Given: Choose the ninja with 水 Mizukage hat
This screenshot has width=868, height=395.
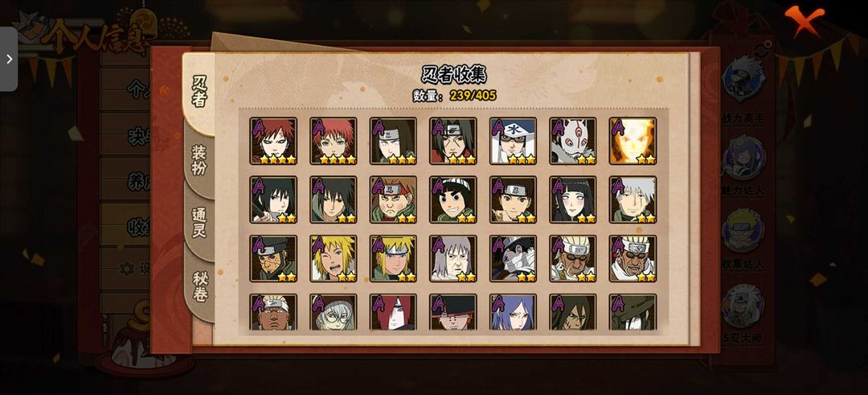Looking at the screenshot, I should click(x=513, y=141).
